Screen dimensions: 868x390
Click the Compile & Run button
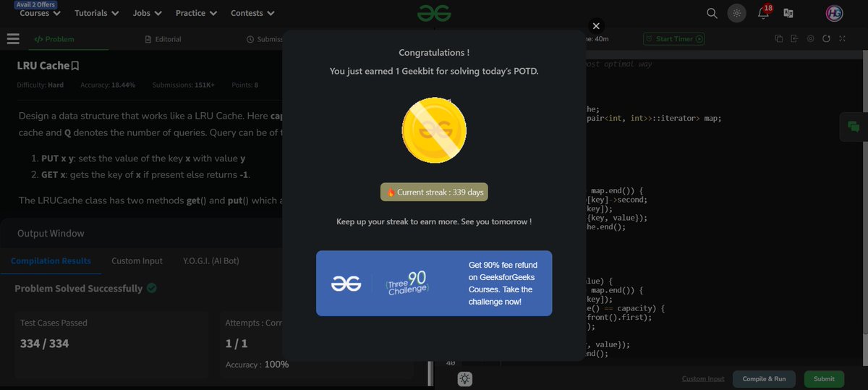[764, 378]
